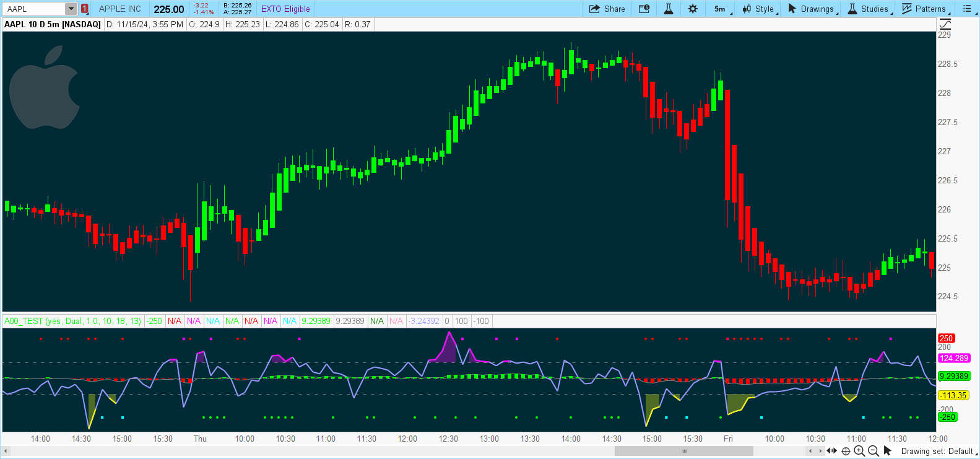Screen dimensions: 980x459
Task: Click the last price 225.00
Action: [169, 9]
